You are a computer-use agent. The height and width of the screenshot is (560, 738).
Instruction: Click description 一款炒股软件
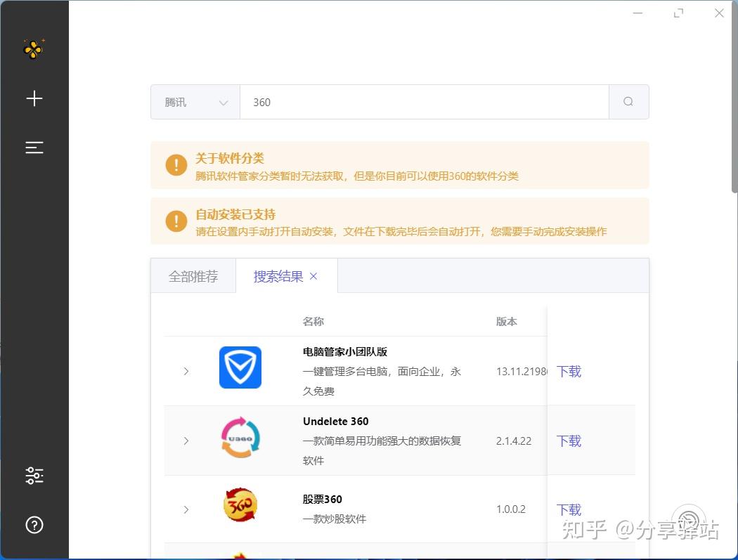[x=334, y=519]
